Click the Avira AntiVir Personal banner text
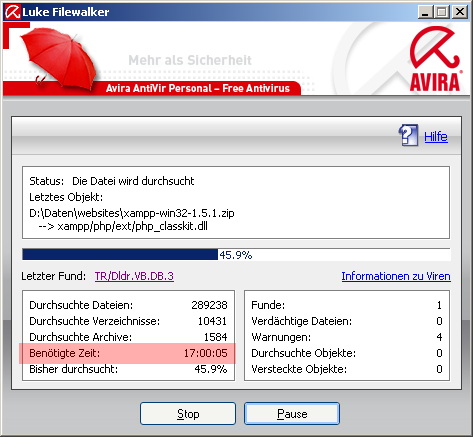 [x=198, y=88]
